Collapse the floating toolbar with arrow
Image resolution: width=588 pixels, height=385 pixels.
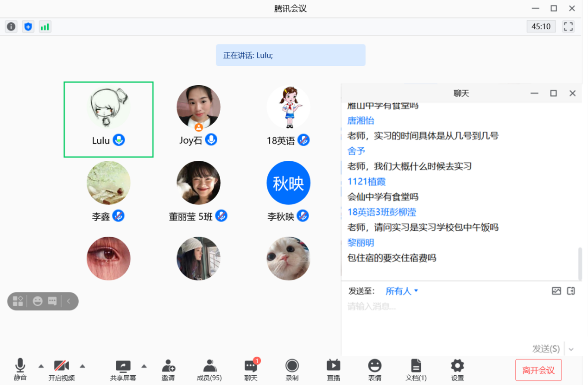click(x=69, y=301)
